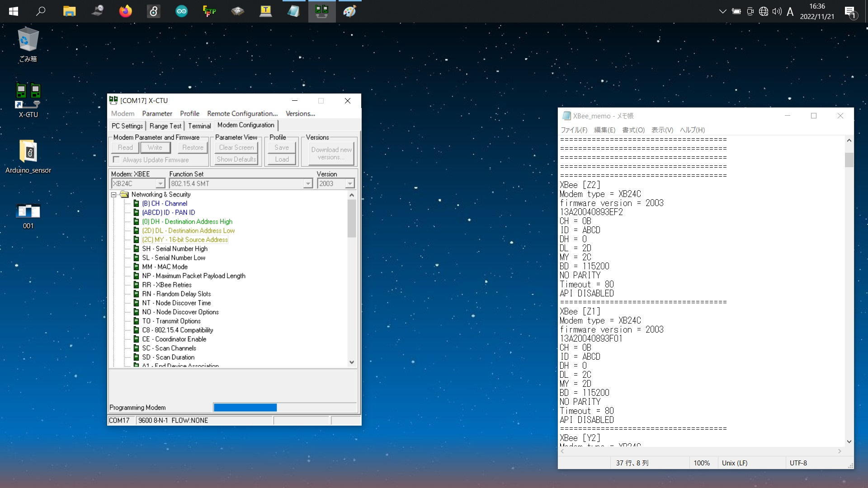The height and width of the screenshot is (488, 868).
Task: Click the 001 desktop shortcut icon
Action: coord(28,211)
